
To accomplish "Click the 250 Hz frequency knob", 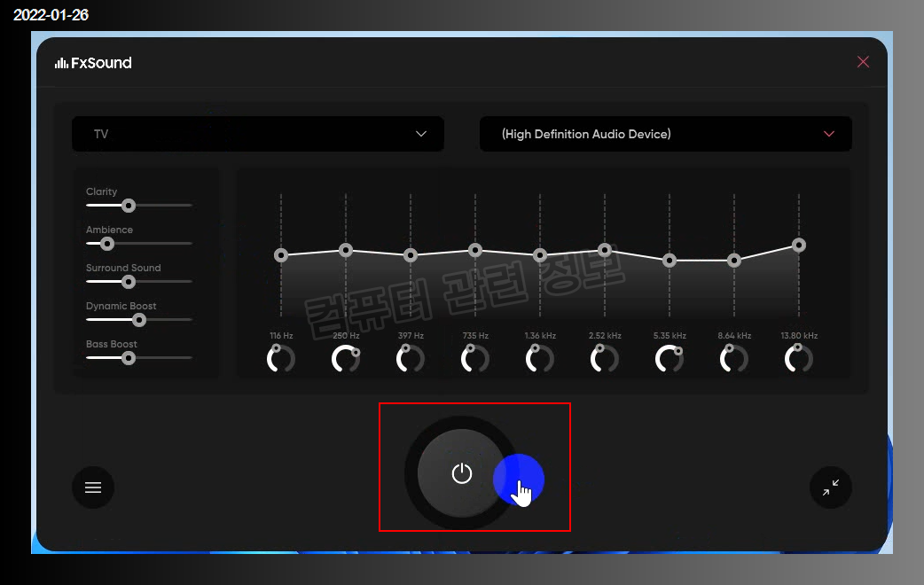I will (346, 359).
